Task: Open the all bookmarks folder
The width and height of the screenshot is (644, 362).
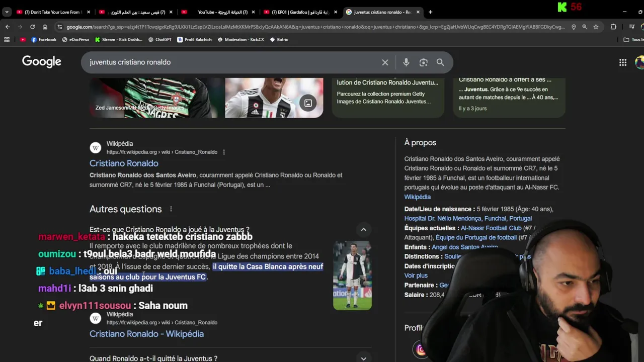Action: [x=633, y=39]
